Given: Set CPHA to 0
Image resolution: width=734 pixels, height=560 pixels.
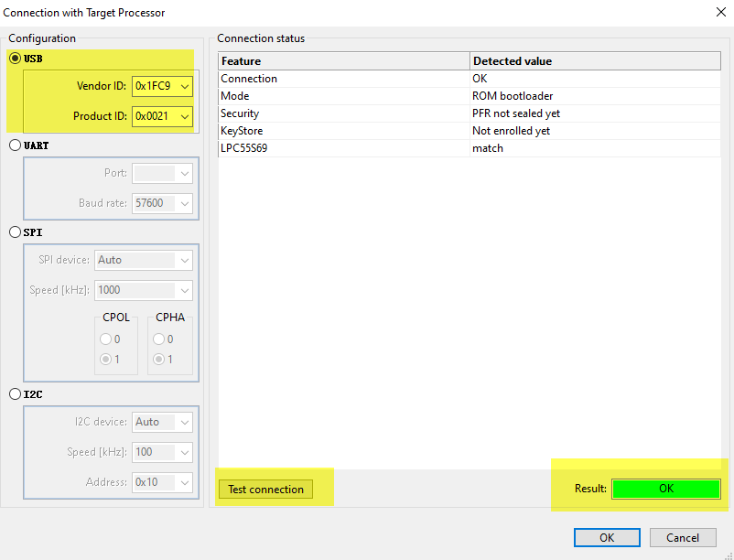Looking at the screenshot, I should (158, 339).
